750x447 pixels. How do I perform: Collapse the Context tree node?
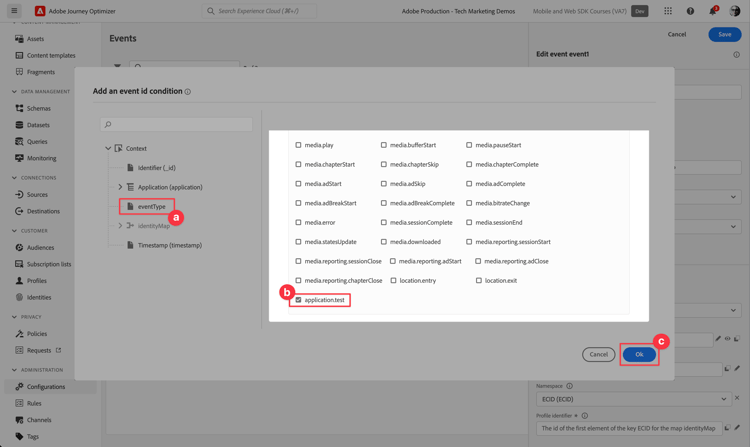point(108,148)
